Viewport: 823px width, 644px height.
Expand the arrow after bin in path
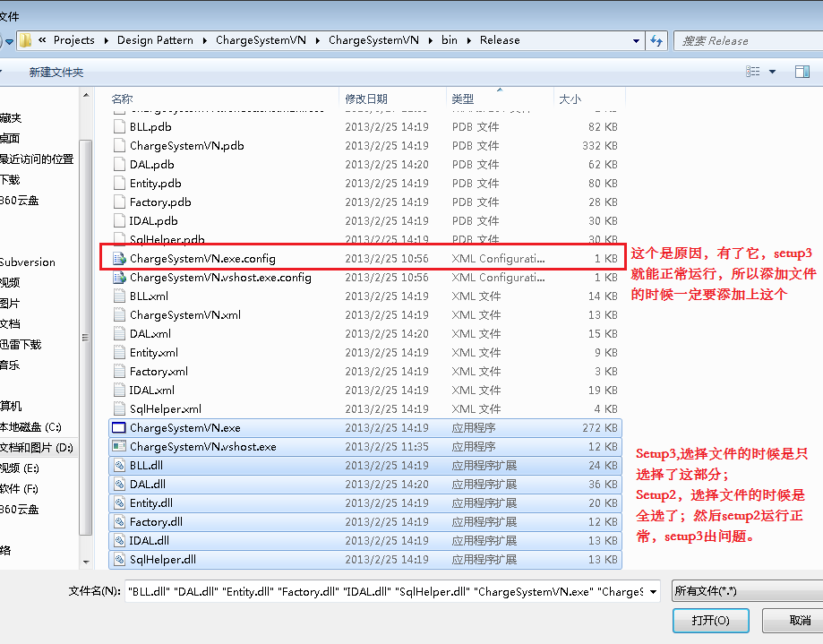click(x=468, y=40)
